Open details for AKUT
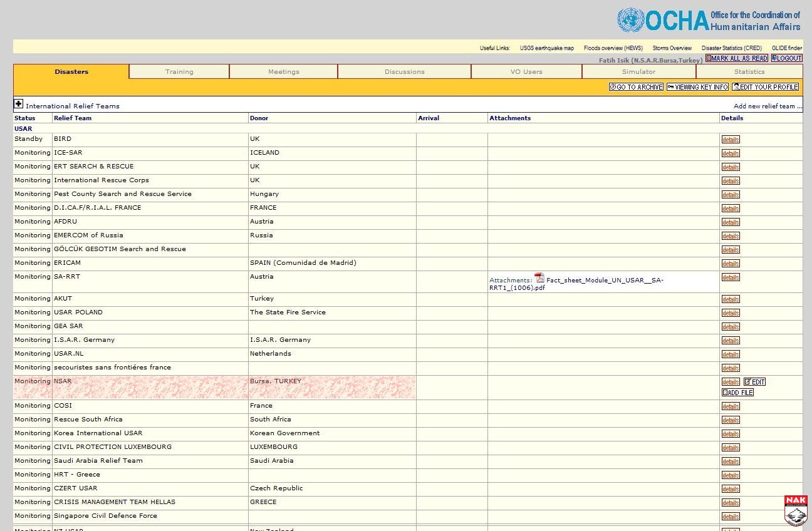The image size is (812, 531). [731, 299]
